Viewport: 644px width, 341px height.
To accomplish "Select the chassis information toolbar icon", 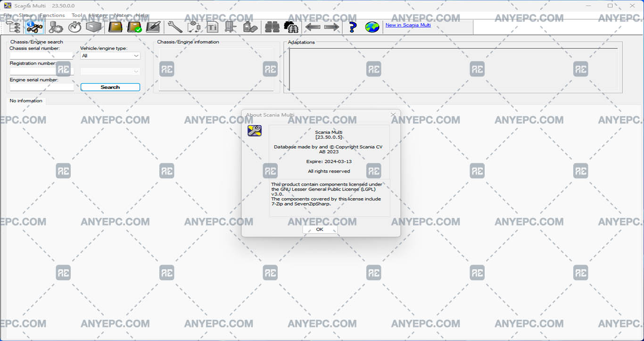I will click(34, 27).
